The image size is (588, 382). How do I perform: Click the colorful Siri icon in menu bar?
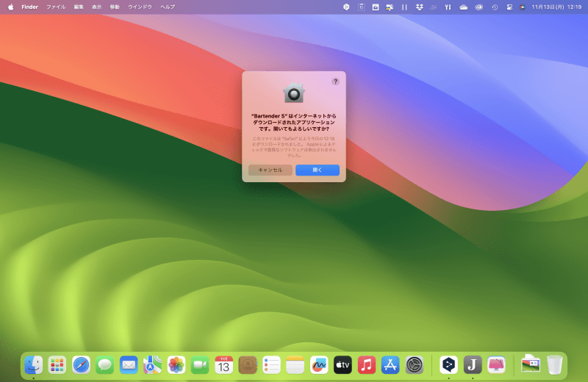(523, 7)
